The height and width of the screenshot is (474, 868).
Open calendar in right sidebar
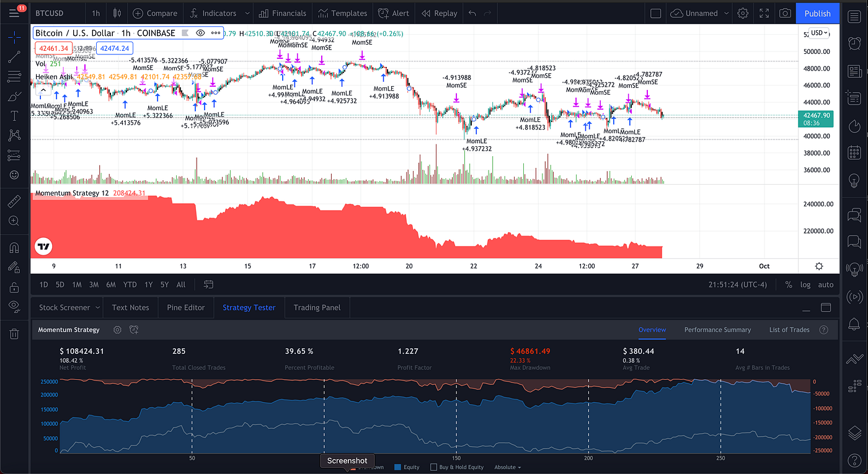click(854, 152)
